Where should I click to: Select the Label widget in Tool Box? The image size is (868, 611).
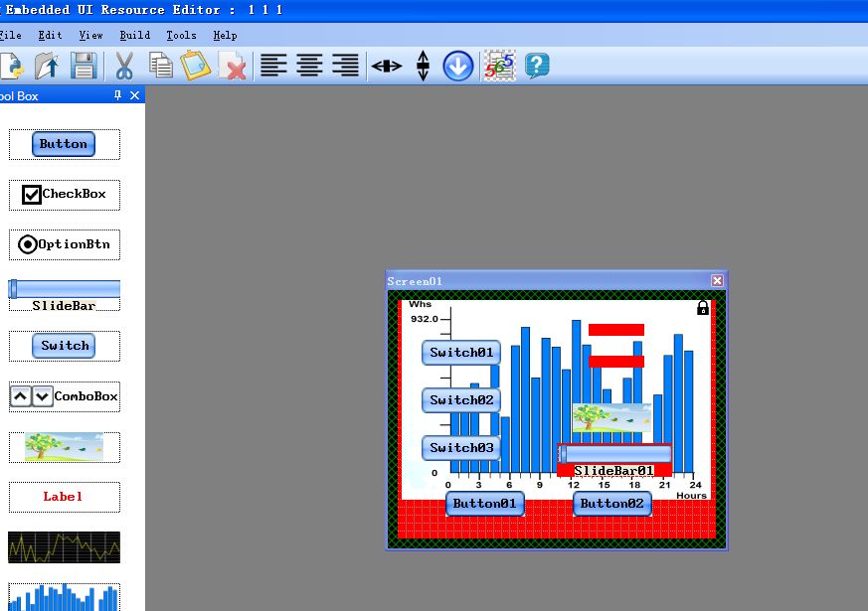point(64,497)
